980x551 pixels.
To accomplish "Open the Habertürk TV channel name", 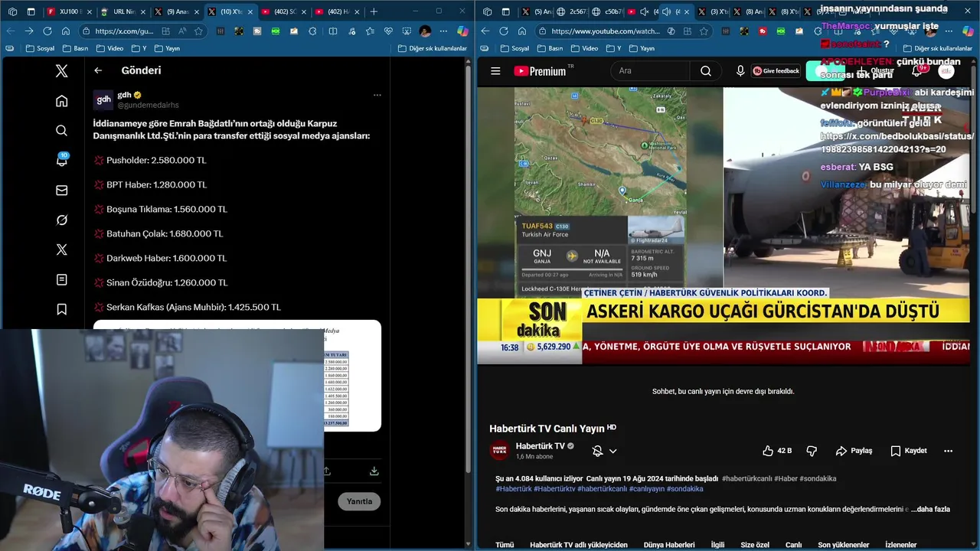I will coord(541,446).
